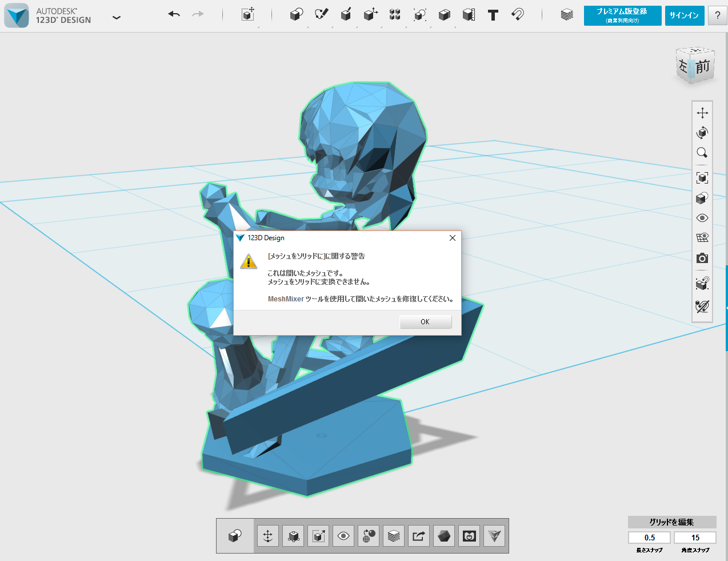728x561 pixels.
Task: Open the Grouping tool menu
Action: (x=420, y=15)
